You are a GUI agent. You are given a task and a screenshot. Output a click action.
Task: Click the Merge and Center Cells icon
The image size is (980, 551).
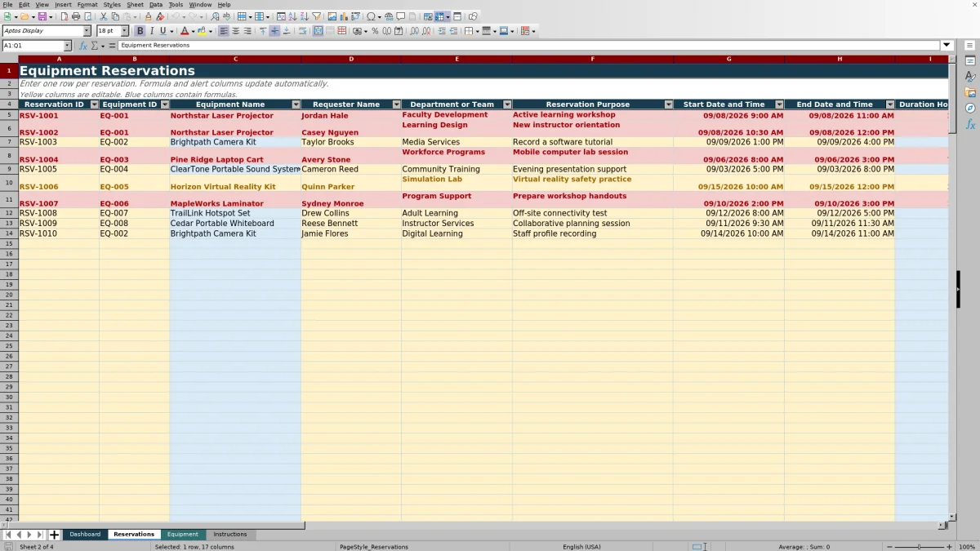pos(318,31)
